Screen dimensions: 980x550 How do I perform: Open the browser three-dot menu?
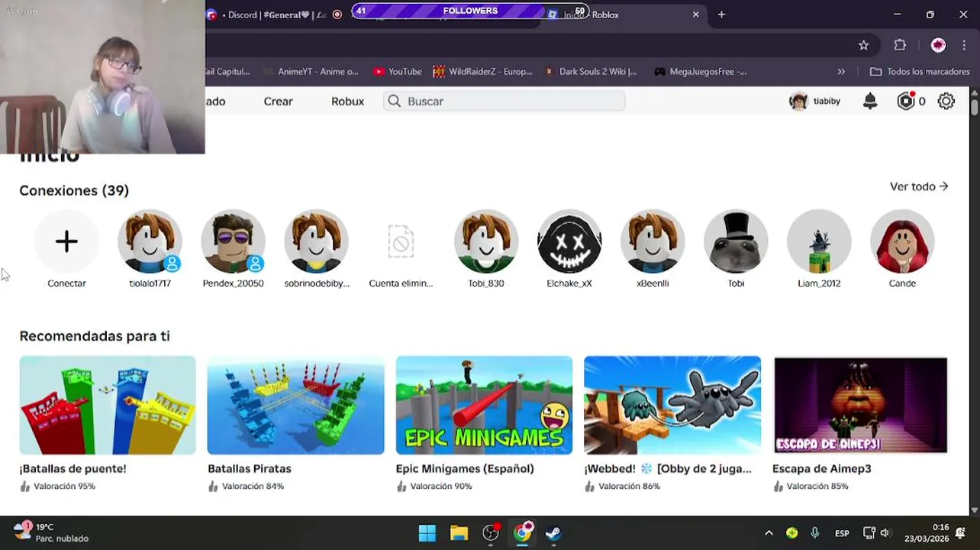[965, 45]
